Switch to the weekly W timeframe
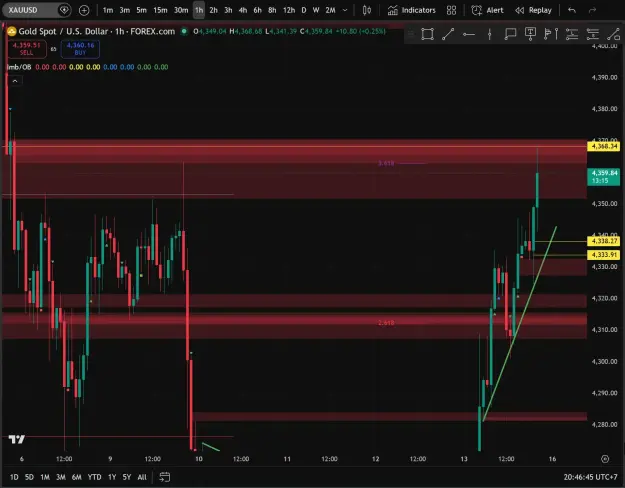The width and height of the screenshot is (625, 488). coord(316,10)
